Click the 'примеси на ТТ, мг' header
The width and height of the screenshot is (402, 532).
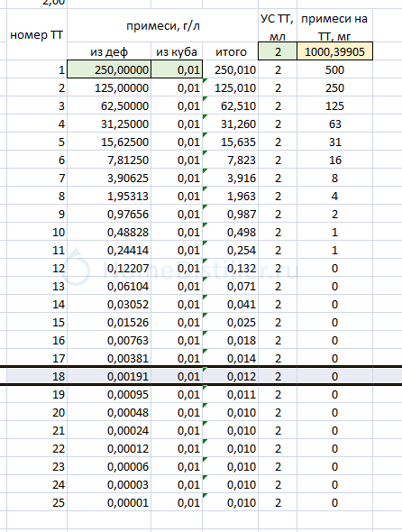(x=334, y=26)
